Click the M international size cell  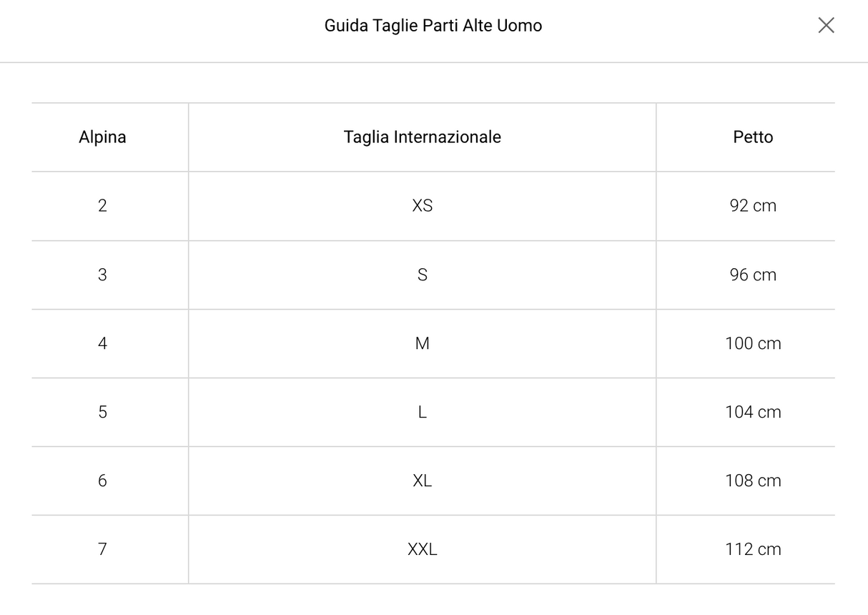(x=422, y=343)
